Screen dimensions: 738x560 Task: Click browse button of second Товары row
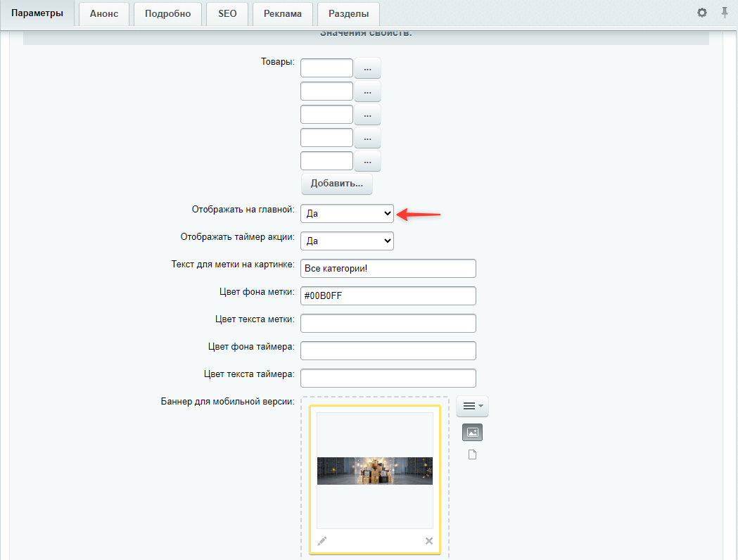click(367, 91)
